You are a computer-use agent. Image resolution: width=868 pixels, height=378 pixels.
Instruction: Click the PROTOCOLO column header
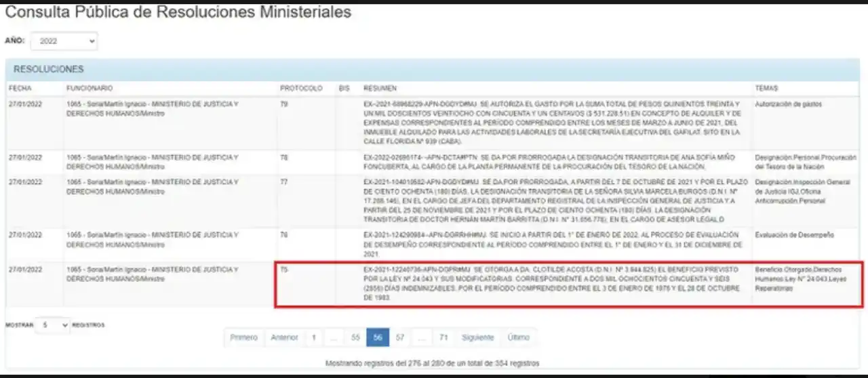(301, 89)
